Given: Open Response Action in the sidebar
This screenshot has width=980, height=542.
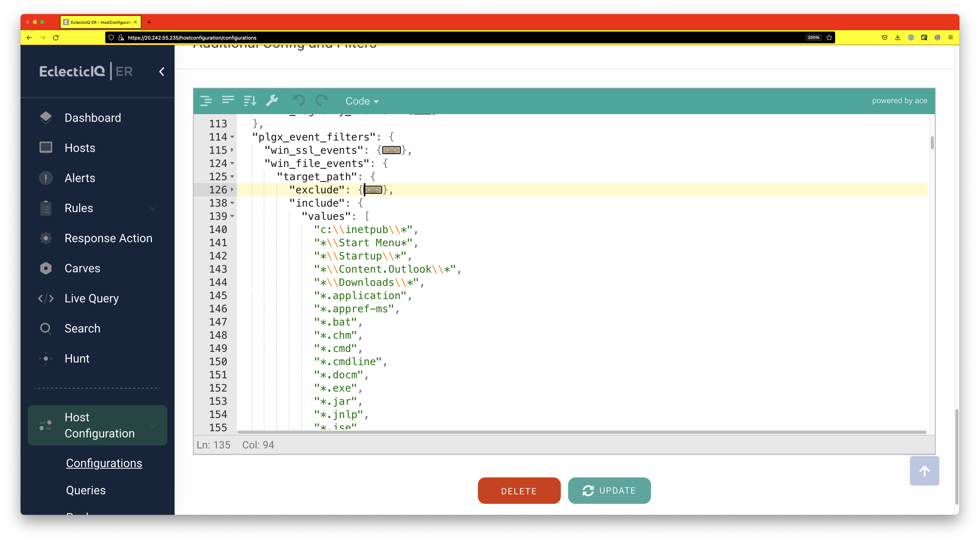Looking at the screenshot, I should click(x=109, y=238).
